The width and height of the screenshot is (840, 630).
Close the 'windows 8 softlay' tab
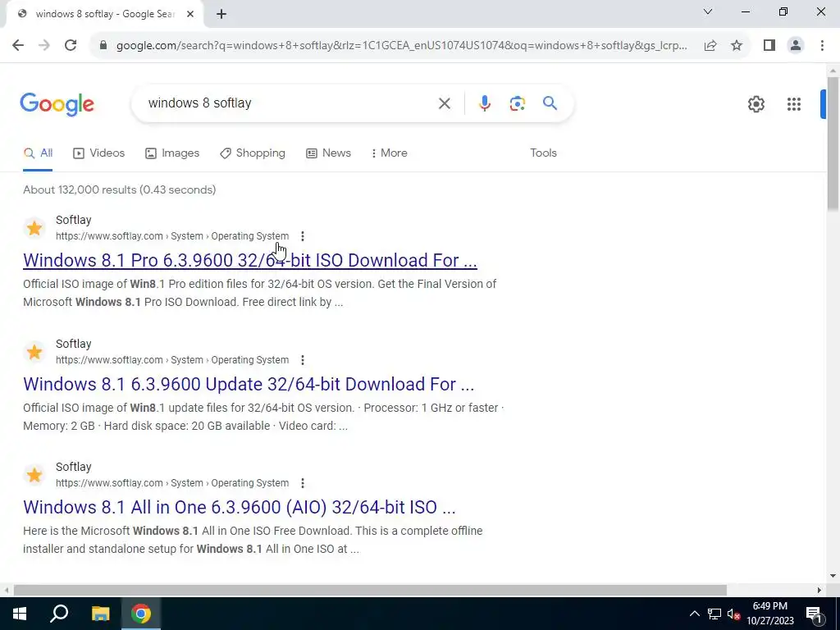pyautogui.click(x=190, y=15)
